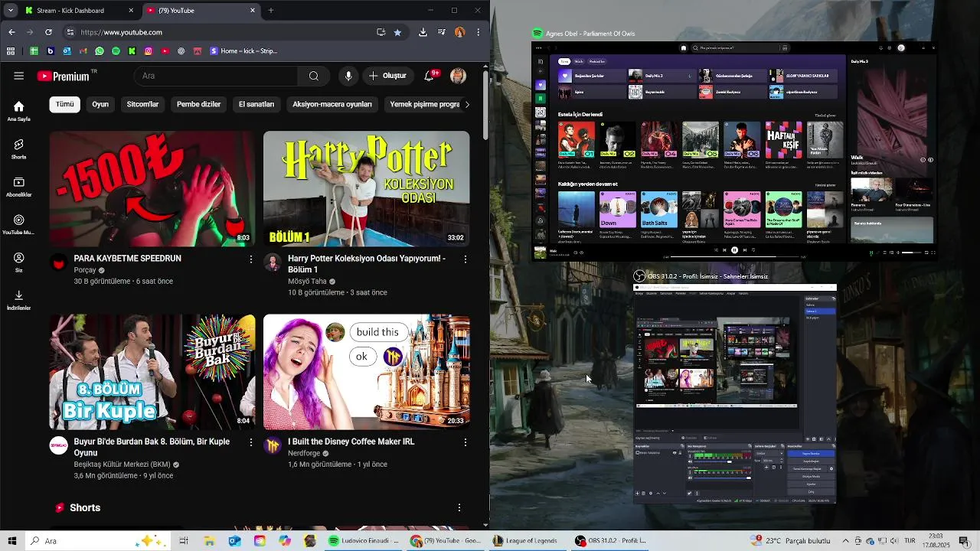
Task: Open the YouTube hamburger guide menu
Action: point(19,76)
